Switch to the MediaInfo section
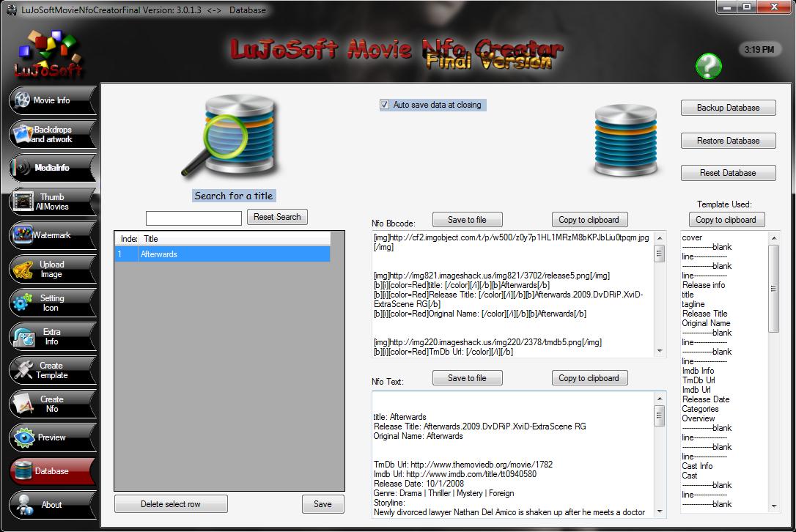796x532 pixels. 52,168
